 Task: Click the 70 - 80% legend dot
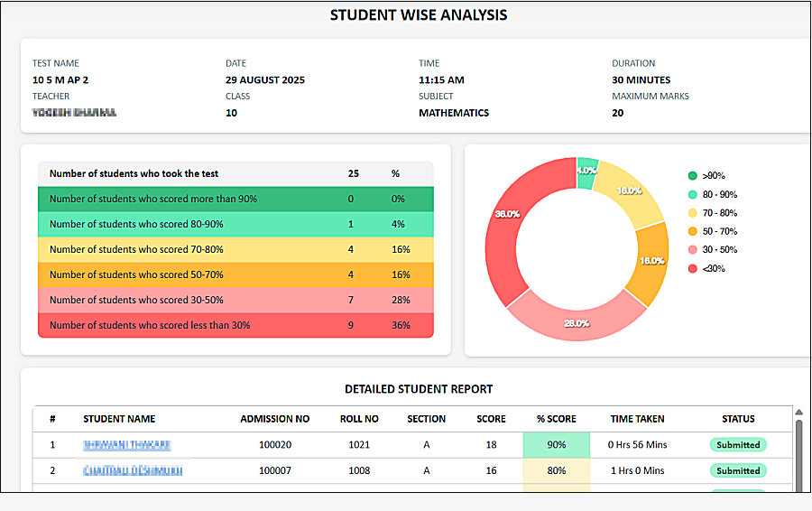click(x=693, y=213)
